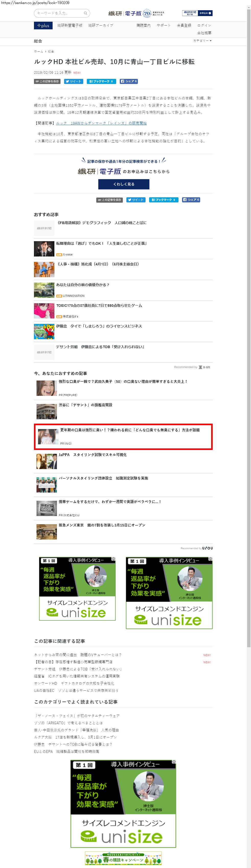Open 会員登録 in the top navigation
The width and height of the screenshot is (251, 868).
click(x=184, y=26)
